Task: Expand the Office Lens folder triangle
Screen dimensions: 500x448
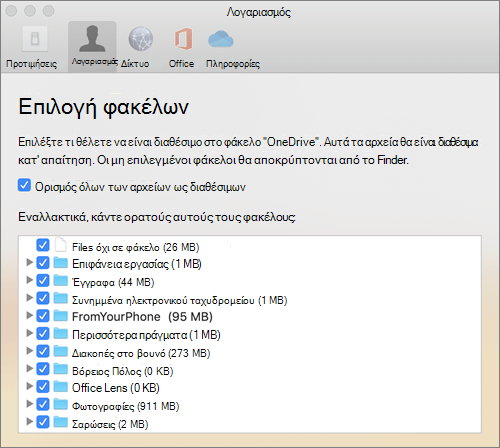Action: (29, 386)
